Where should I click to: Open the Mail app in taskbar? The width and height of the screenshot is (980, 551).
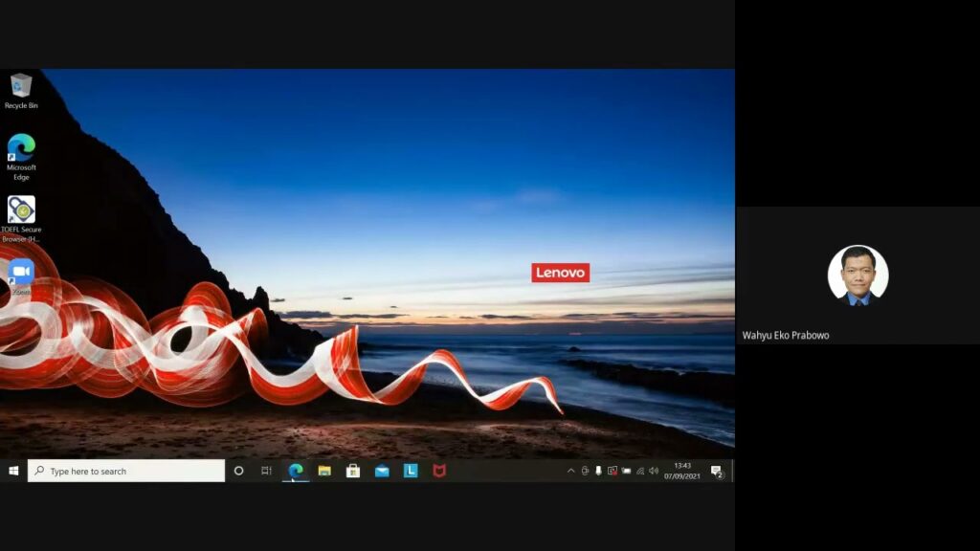pyautogui.click(x=382, y=471)
